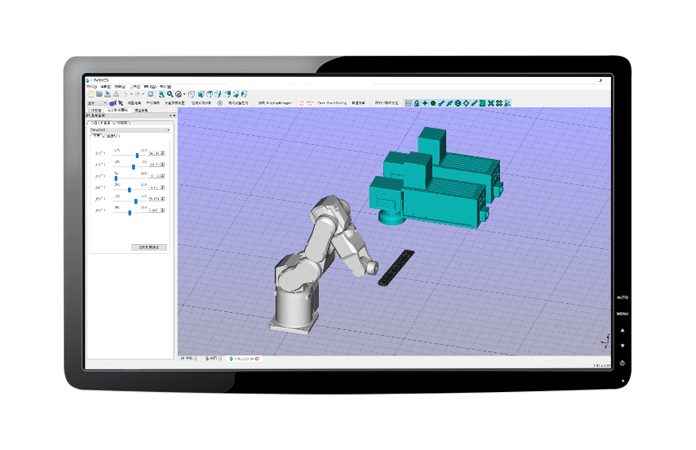Click the fourth joint value input field
The height and width of the screenshot is (450, 696).
click(x=155, y=187)
